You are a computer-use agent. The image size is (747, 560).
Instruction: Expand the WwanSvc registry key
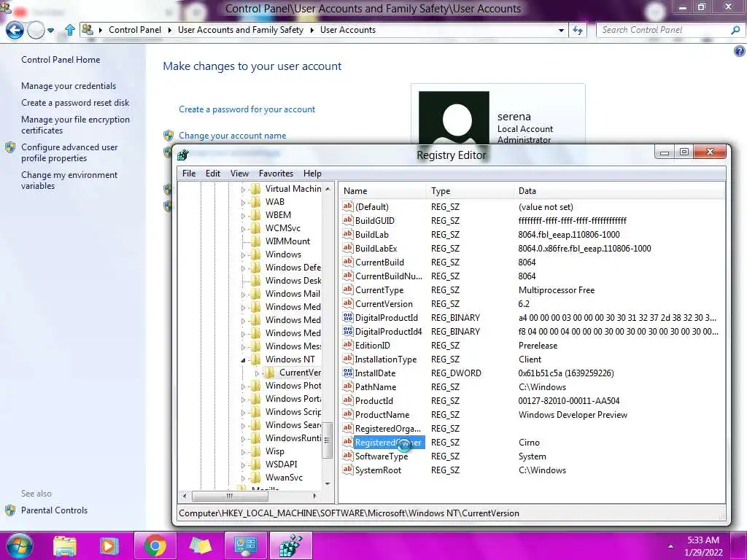click(243, 478)
